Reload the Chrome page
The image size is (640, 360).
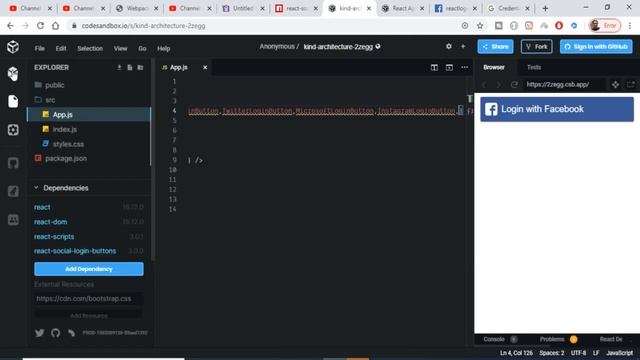pyautogui.click(x=40, y=26)
